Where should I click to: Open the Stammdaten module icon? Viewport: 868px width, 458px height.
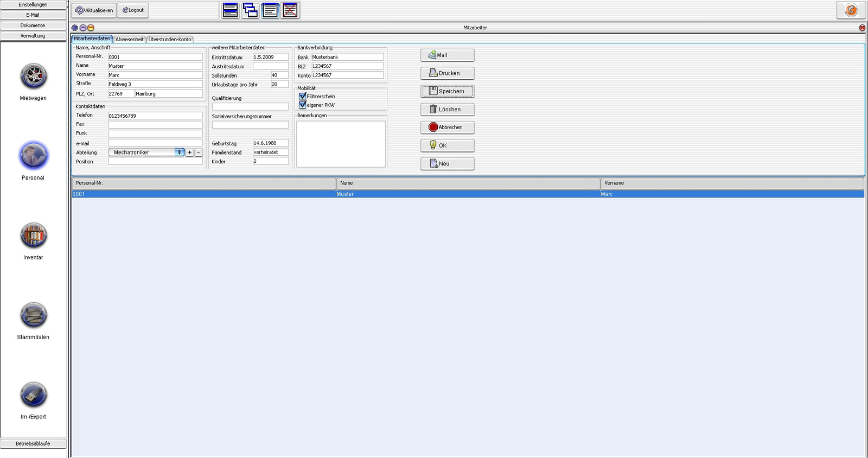[x=34, y=315]
